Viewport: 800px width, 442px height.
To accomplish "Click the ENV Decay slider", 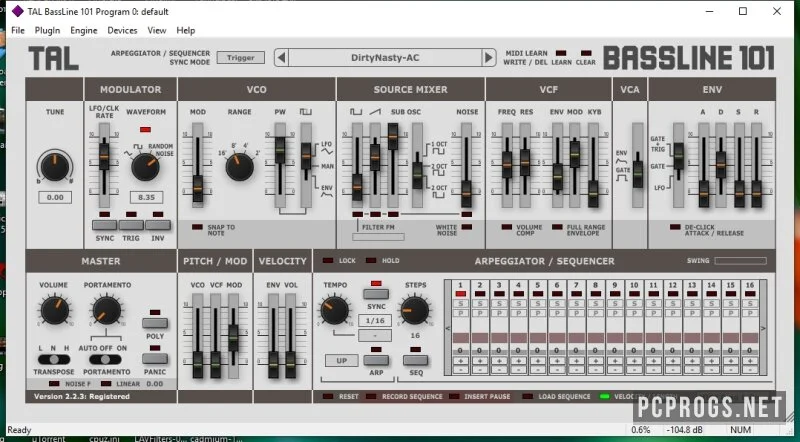I will point(721,164).
